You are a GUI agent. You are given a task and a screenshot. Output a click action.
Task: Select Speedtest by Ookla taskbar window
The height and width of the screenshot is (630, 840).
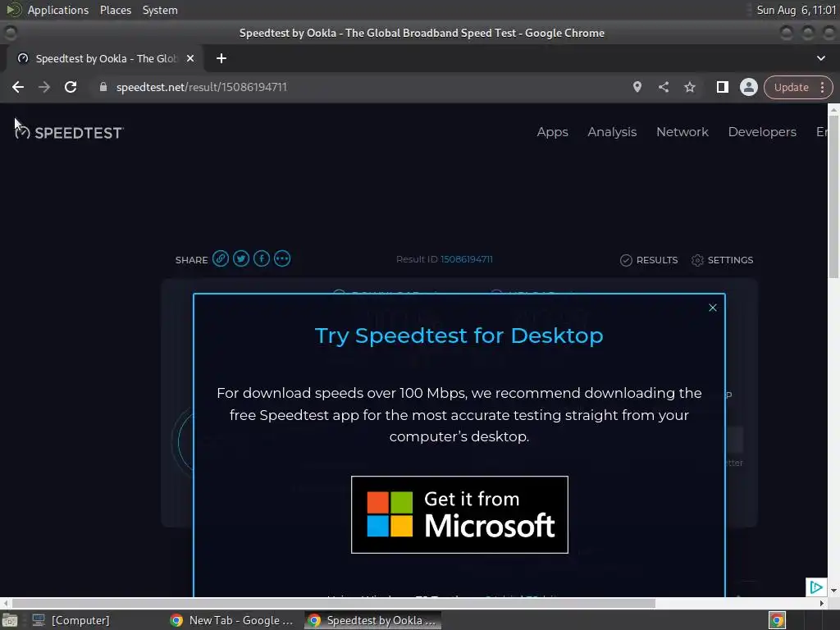click(373, 620)
